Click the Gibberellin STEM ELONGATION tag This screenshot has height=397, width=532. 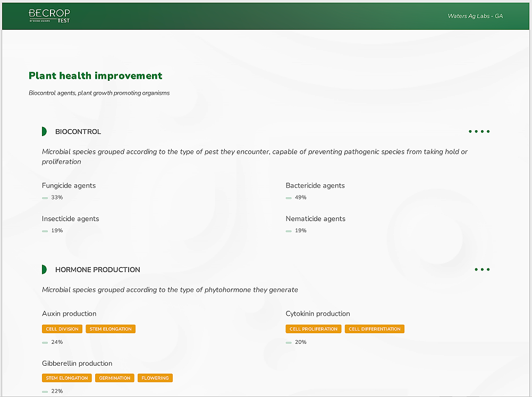67,378
